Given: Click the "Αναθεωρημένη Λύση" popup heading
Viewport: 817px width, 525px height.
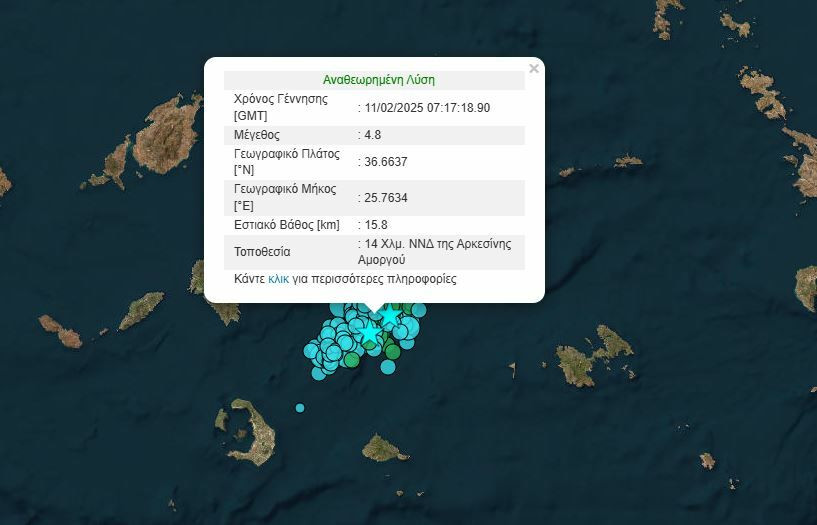Looking at the screenshot, I should [x=378, y=80].
